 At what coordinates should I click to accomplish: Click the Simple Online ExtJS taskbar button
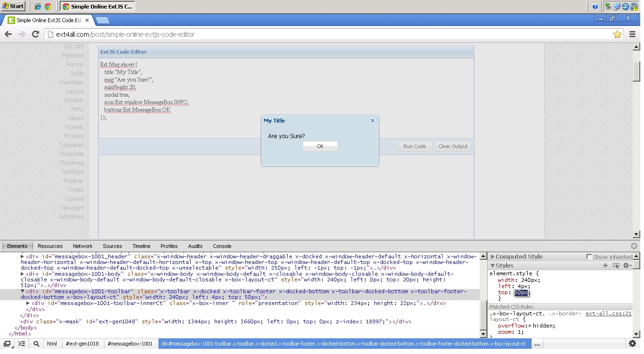pyautogui.click(x=97, y=7)
